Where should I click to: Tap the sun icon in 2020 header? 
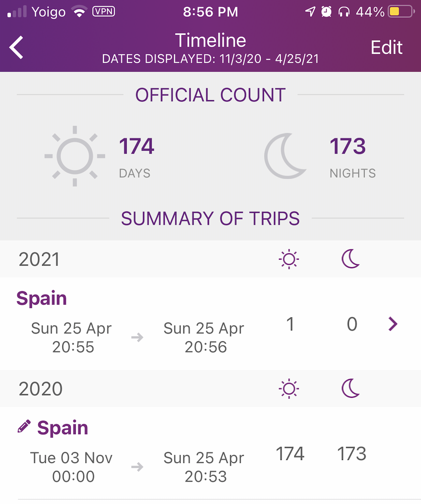coord(289,388)
